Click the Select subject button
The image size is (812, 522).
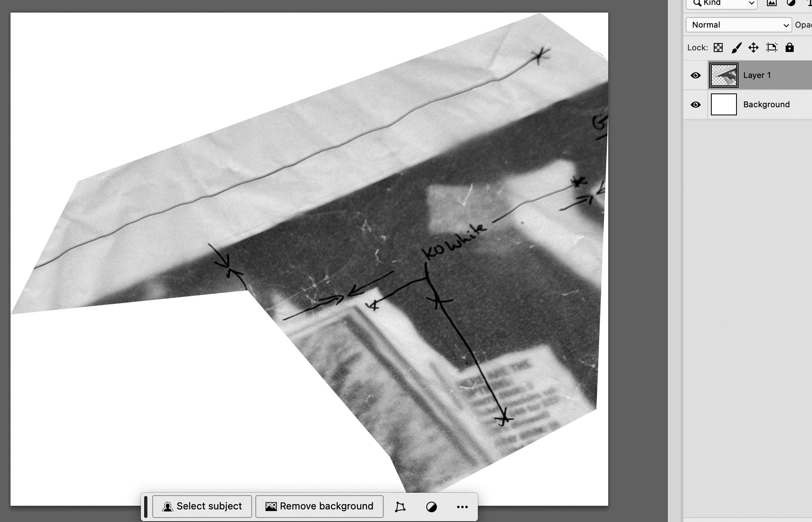pos(202,506)
